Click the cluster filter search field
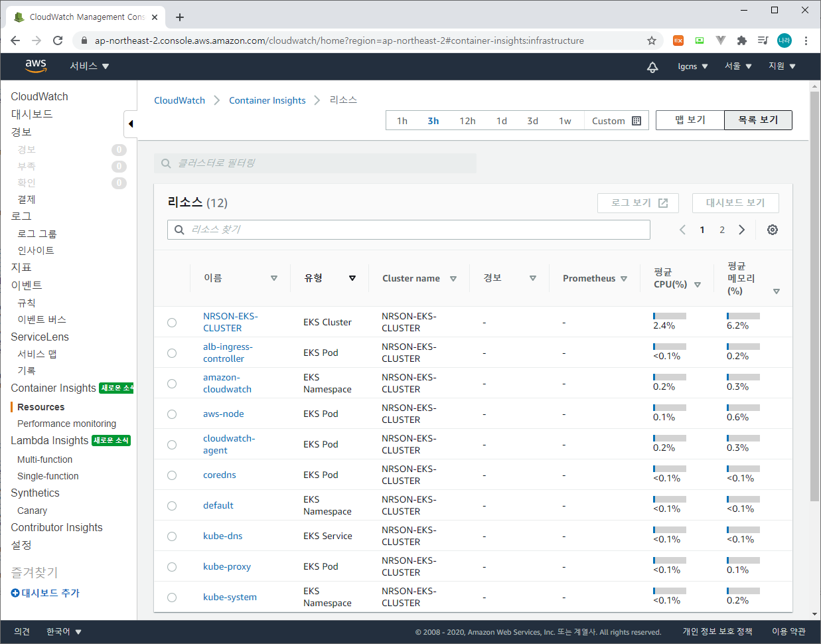821x644 pixels. tap(315, 163)
